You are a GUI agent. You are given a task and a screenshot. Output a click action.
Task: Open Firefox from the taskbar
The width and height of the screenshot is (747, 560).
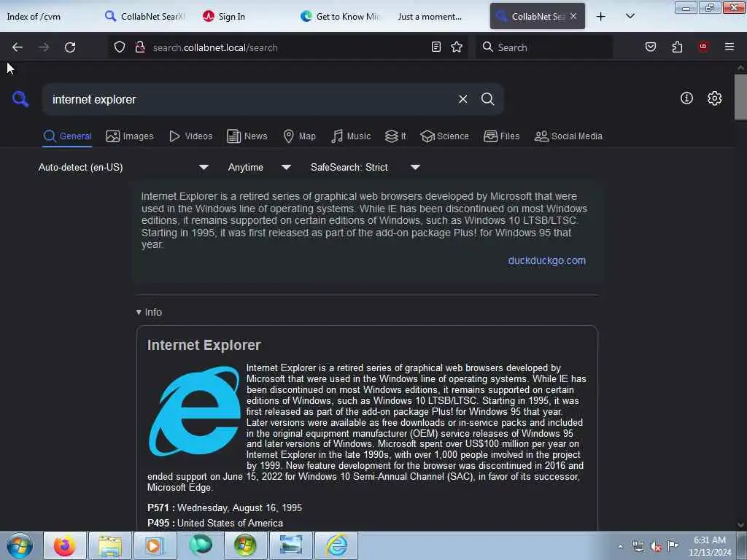pyautogui.click(x=64, y=545)
